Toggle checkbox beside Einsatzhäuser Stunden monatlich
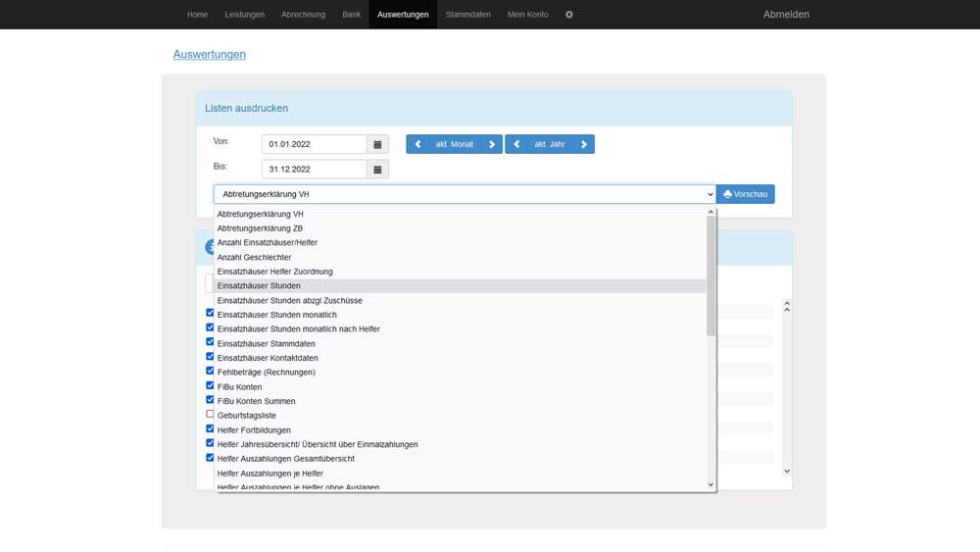980x552 pixels. click(210, 314)
